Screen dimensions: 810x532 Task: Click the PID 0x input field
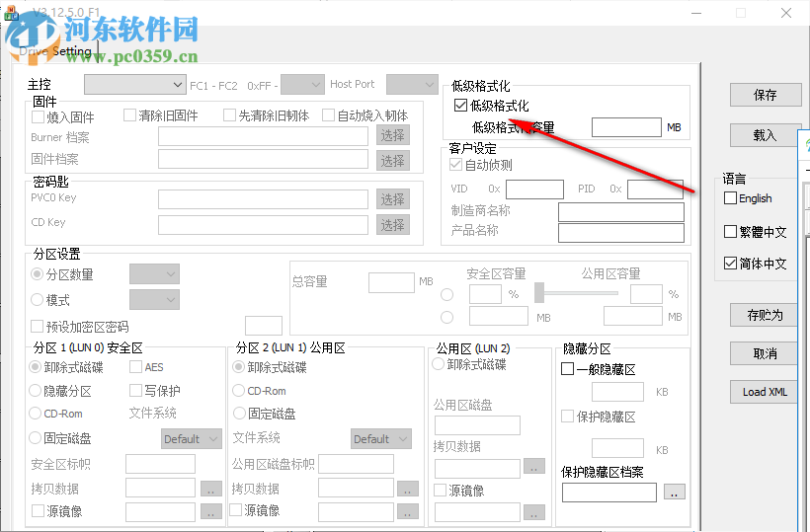655,189
